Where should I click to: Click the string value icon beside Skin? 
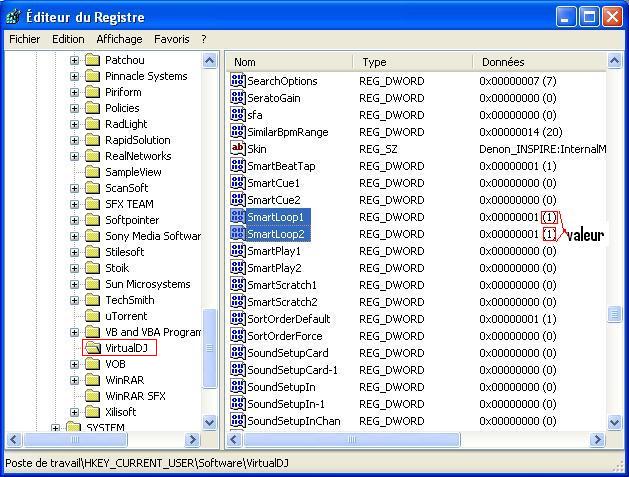pos(237,148)
